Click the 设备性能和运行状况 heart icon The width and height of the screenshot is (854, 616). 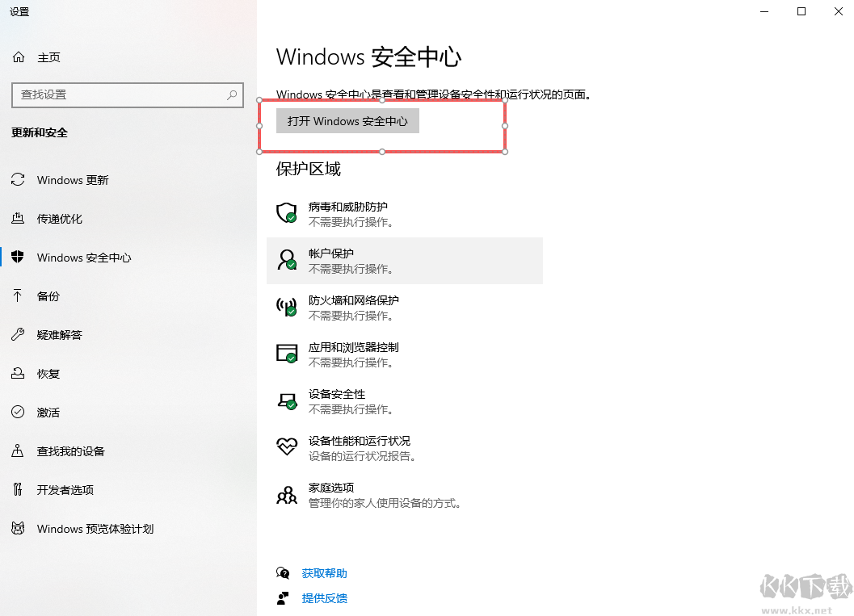(287, 446)
